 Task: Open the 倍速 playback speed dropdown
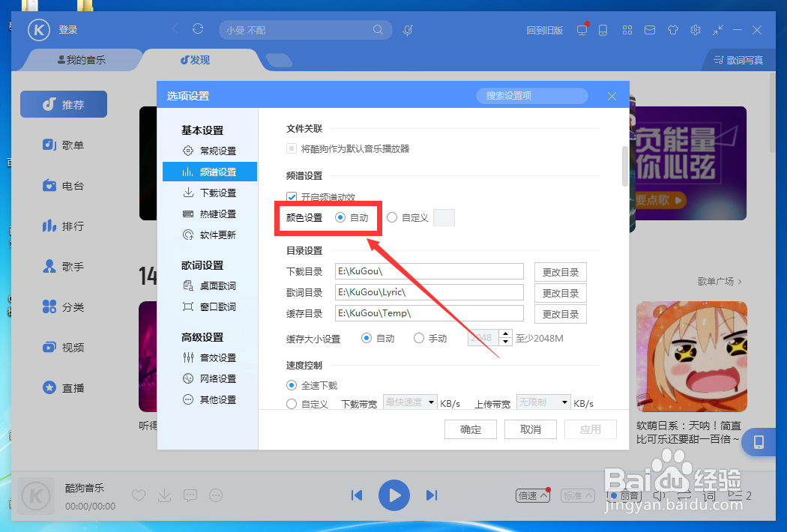(x=532, y=495)
